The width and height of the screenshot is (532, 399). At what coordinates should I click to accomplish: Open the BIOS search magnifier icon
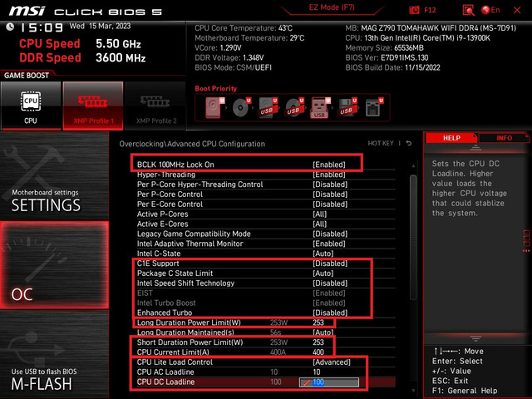[x=469, y=10]
